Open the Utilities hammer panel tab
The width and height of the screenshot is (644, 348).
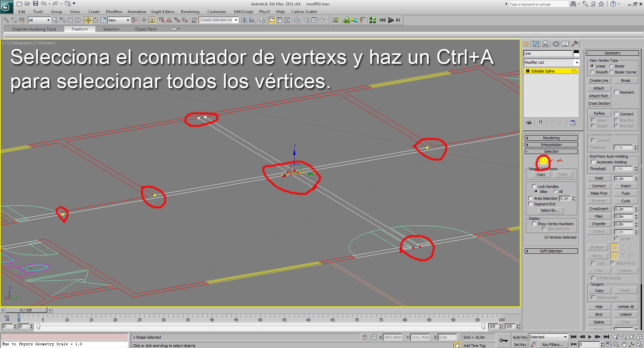point(575,44)
